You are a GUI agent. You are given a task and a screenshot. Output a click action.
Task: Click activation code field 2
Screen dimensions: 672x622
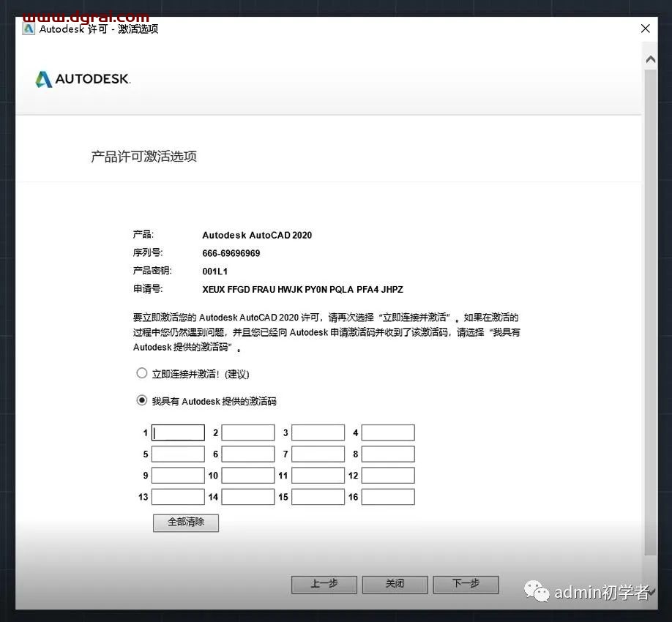coord(248,432)
